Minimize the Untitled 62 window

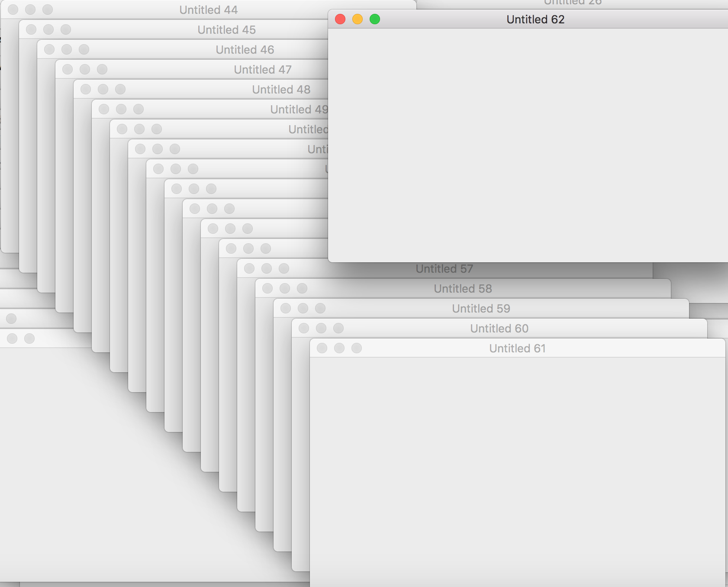[x=358, y=19]
